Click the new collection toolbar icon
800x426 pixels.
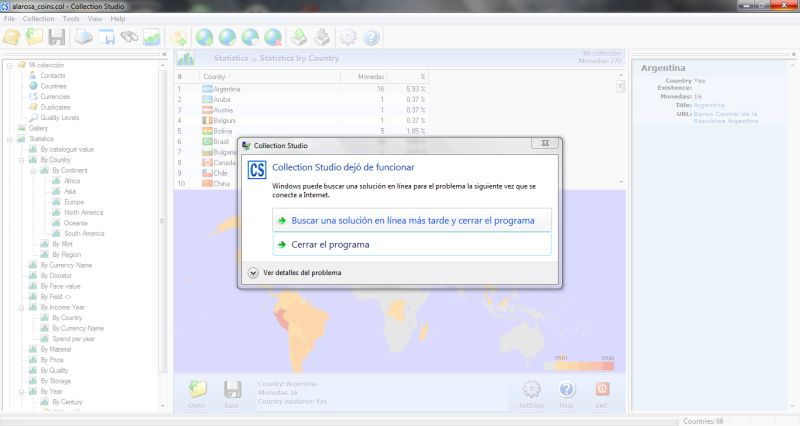[11, 37]
